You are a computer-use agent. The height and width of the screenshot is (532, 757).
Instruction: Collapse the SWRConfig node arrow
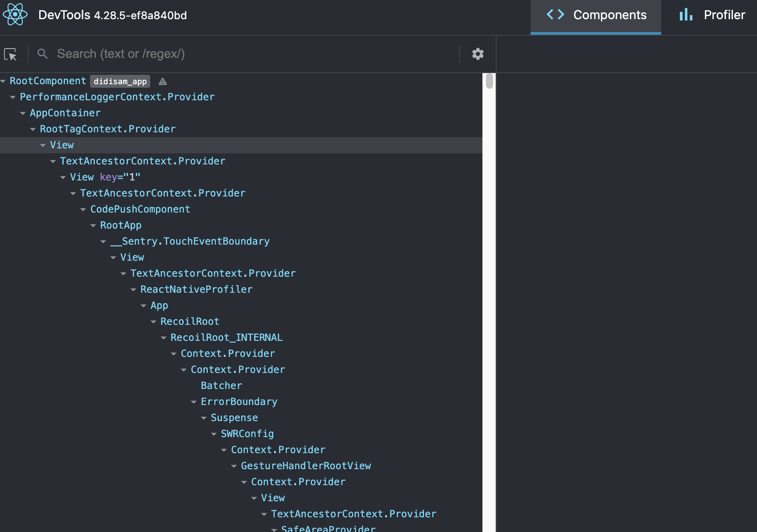pyautogui.click(x=214, y=434)
